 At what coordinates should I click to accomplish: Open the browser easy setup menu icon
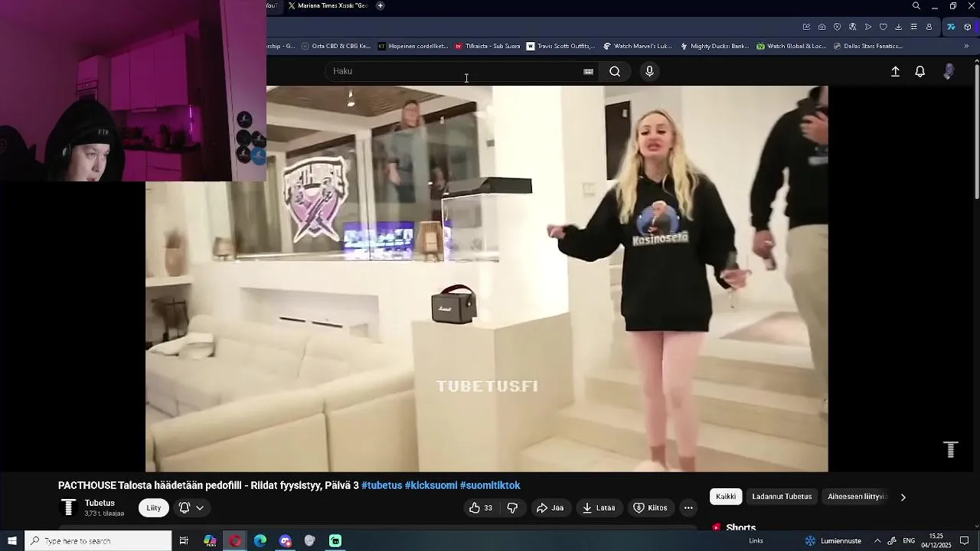coord(913,27)
